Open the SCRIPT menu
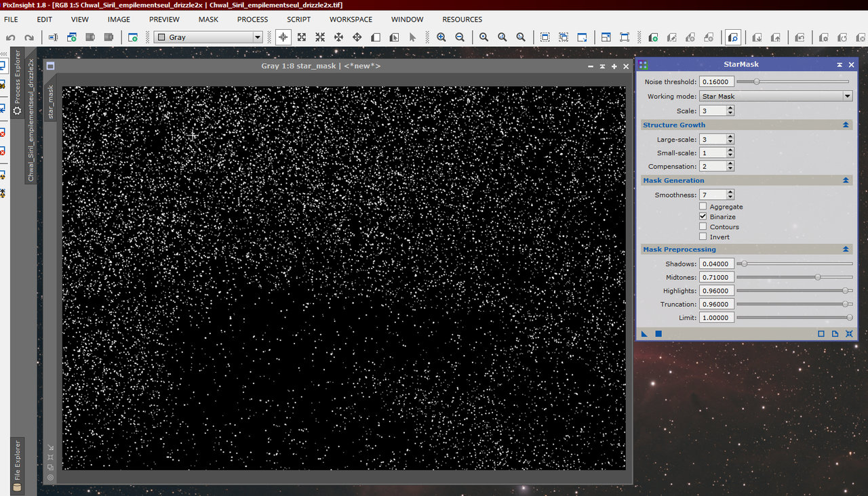Viewport: 868px width, 496px height. click(x=298, y=20)
